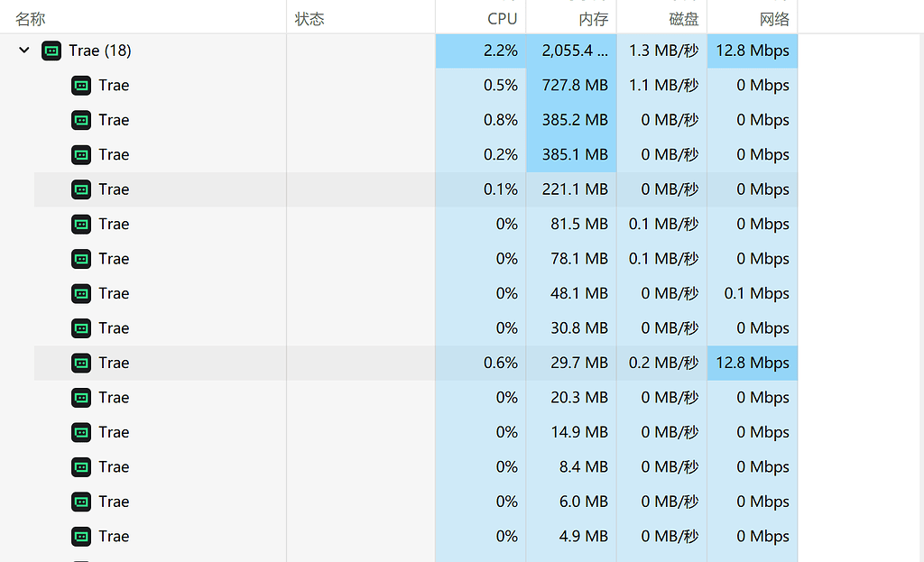Select the Trae icon using 727.8 MB memory

coord(81,86)
